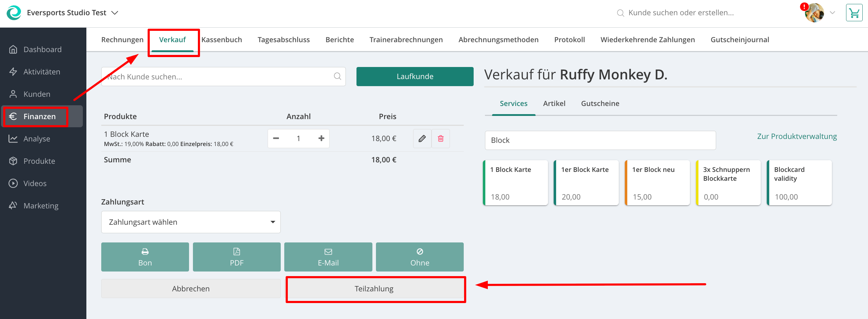Select the orange 1er Block neu card

(x=657, y=183)
